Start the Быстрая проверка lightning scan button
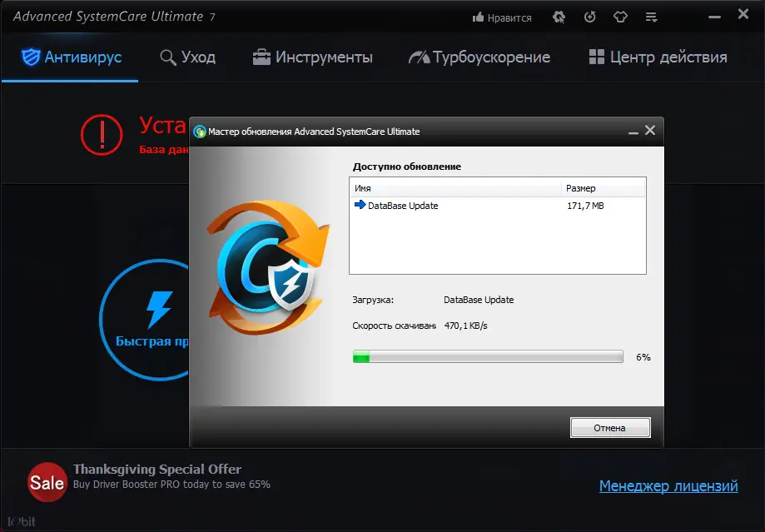 (144, 320)
